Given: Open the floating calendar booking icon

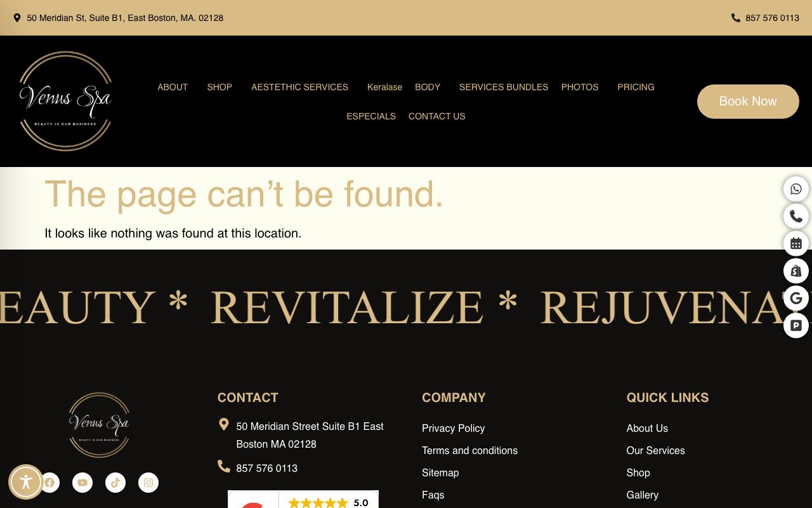Looking at the screenshot, I should tap(796, 244).
